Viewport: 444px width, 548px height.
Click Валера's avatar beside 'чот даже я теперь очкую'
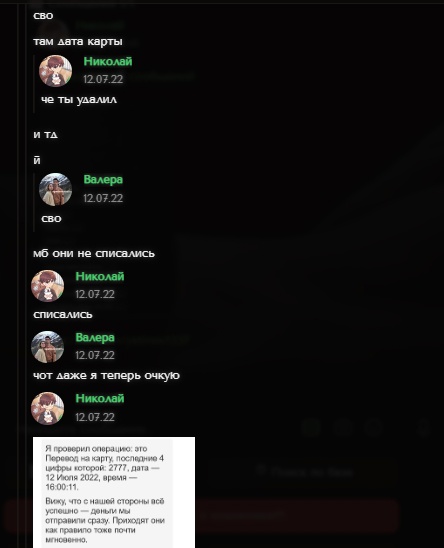point(48,347)
